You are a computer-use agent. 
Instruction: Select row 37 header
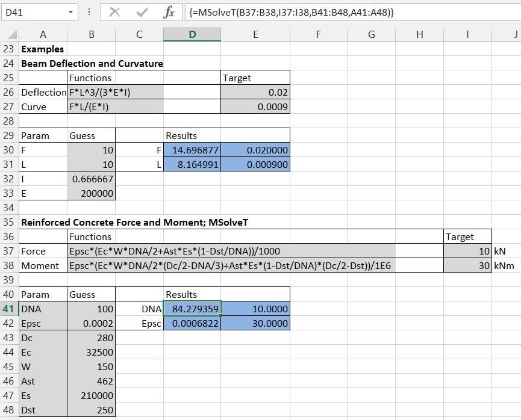[8, 252]
